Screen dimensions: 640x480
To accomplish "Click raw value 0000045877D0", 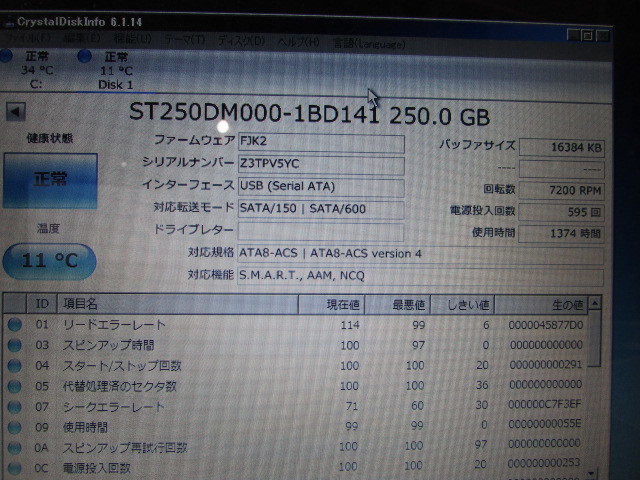I will click(x=546, y=325).
